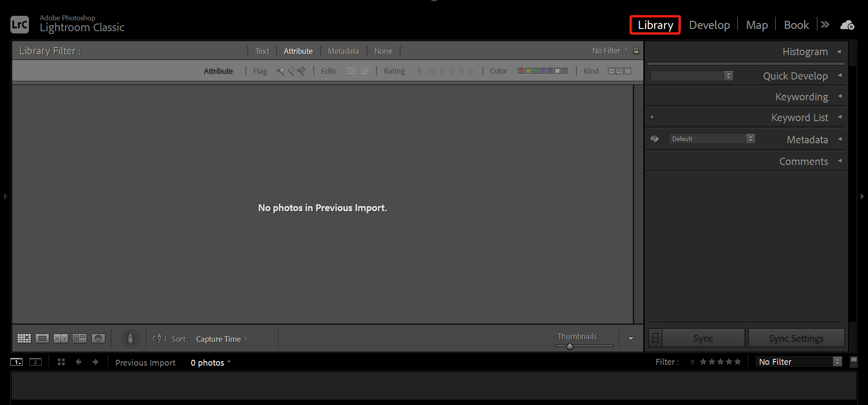The width and height of the screenshot is (868, 405).
Task: Select the None filter tab
Action: coord(383,51)
